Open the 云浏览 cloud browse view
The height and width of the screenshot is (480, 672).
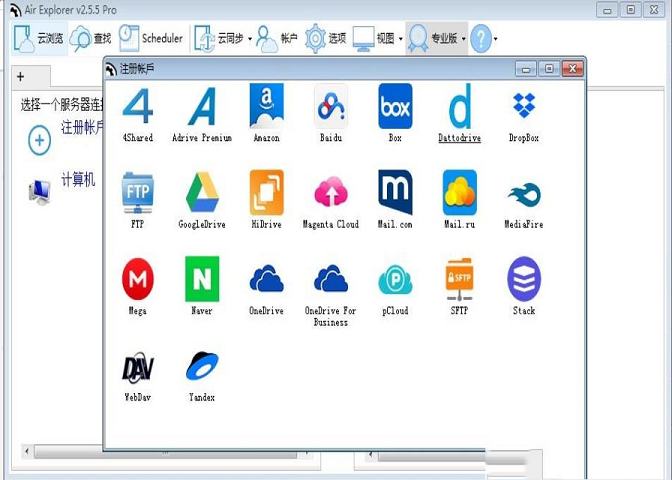click(39, 39)
